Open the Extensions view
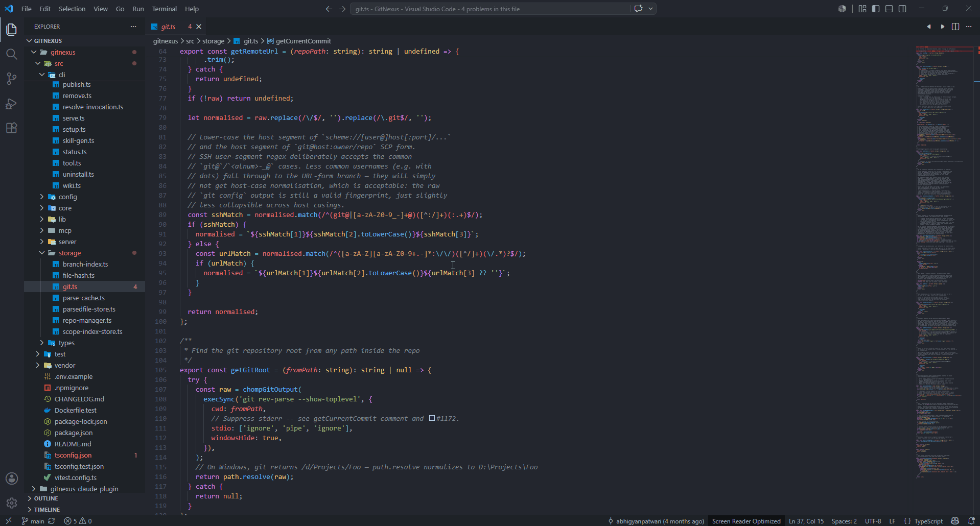980x526 pixels. coord(11,128)
